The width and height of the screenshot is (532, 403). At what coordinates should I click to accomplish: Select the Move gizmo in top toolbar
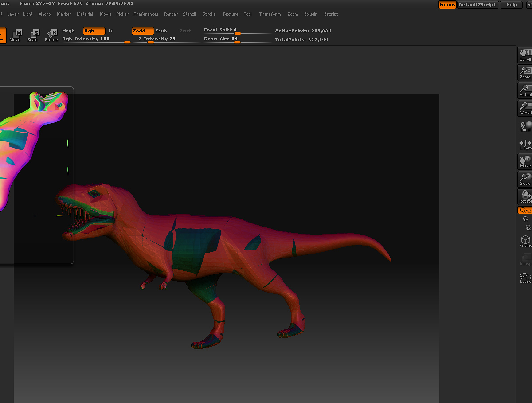(x=15, y=35)
